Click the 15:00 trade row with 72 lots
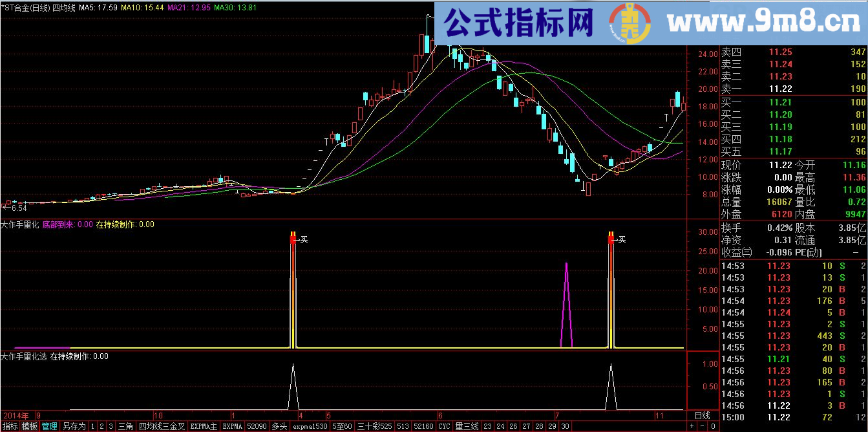 coord(794,417)
